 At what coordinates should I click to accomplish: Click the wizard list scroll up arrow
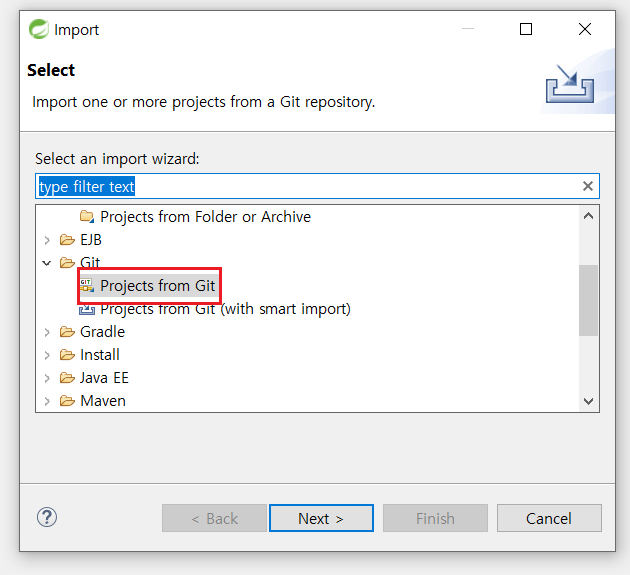589,216
